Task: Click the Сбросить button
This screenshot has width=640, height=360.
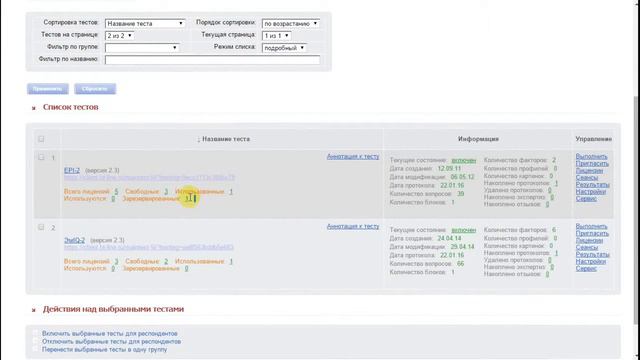Action: point(95,89)
